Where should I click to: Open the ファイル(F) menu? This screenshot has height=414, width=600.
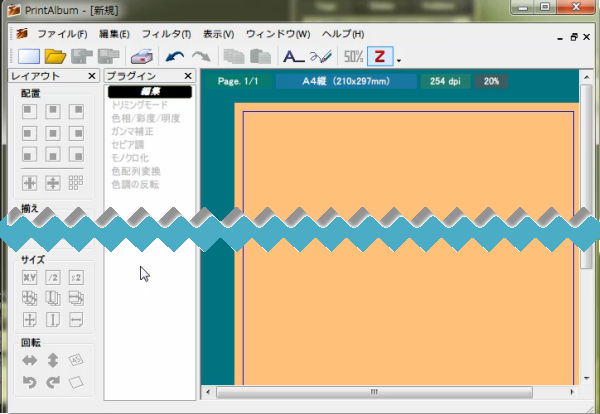click(62, 34)
